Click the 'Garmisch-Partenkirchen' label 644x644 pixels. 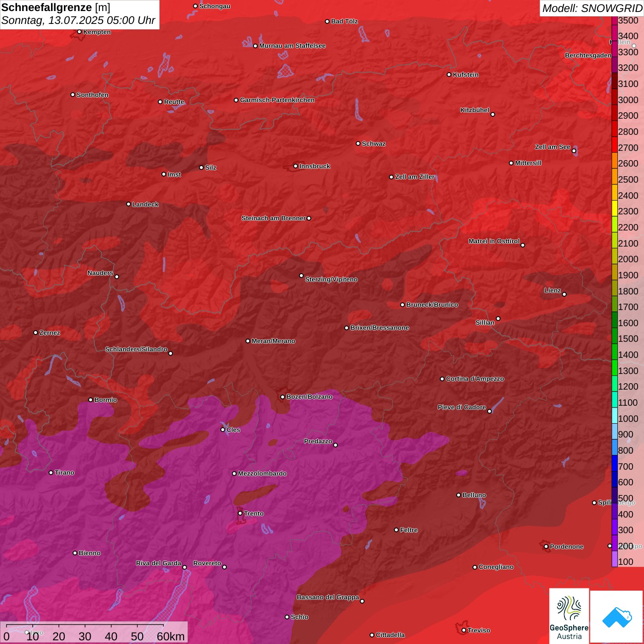[x=277, y=100]
